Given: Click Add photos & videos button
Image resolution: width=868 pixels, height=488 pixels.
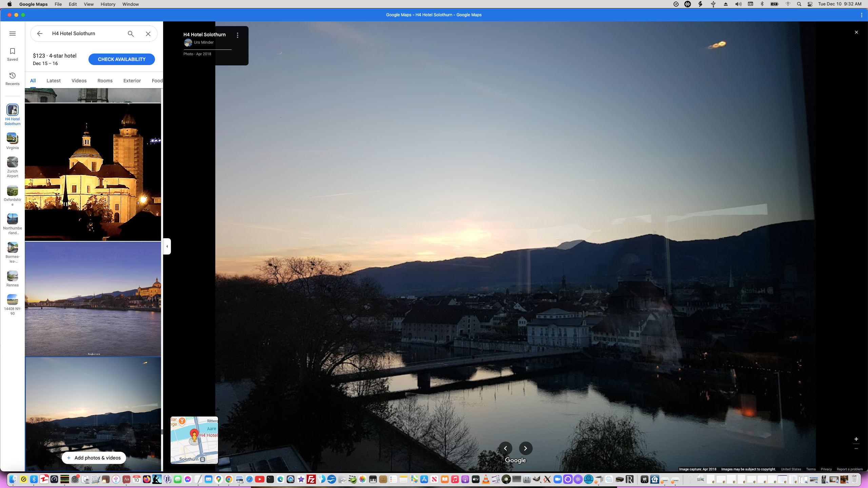Looking at the screenshot, I should coord(94,458).
